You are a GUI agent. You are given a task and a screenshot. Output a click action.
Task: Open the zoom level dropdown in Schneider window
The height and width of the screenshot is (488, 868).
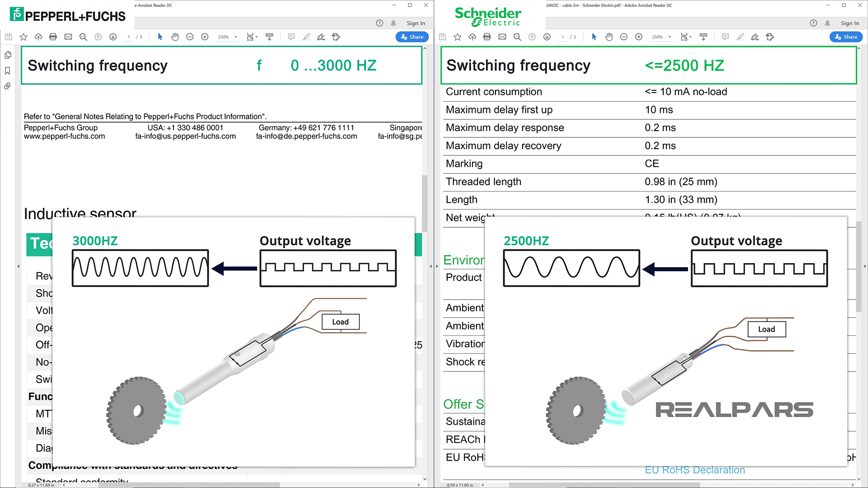click(x=669, y=37)
